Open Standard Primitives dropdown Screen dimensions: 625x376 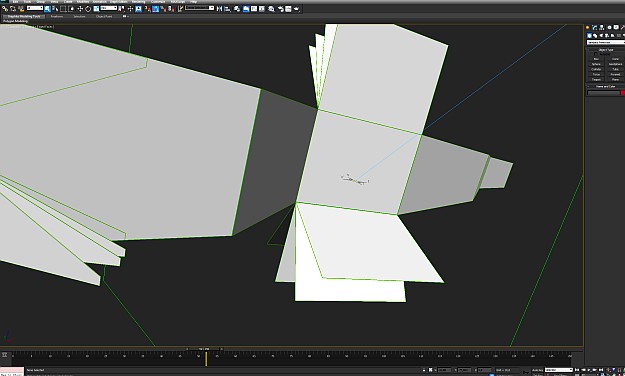pos(606,42)
